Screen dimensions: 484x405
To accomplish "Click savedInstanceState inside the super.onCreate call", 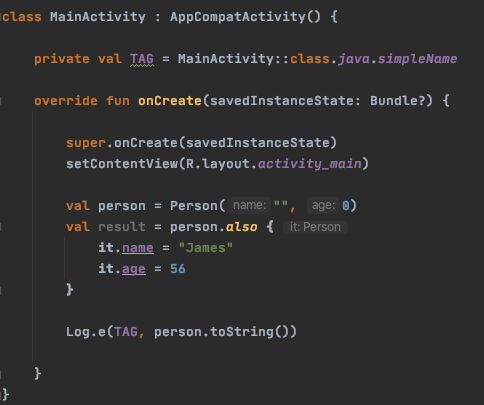I will point(258,143).
